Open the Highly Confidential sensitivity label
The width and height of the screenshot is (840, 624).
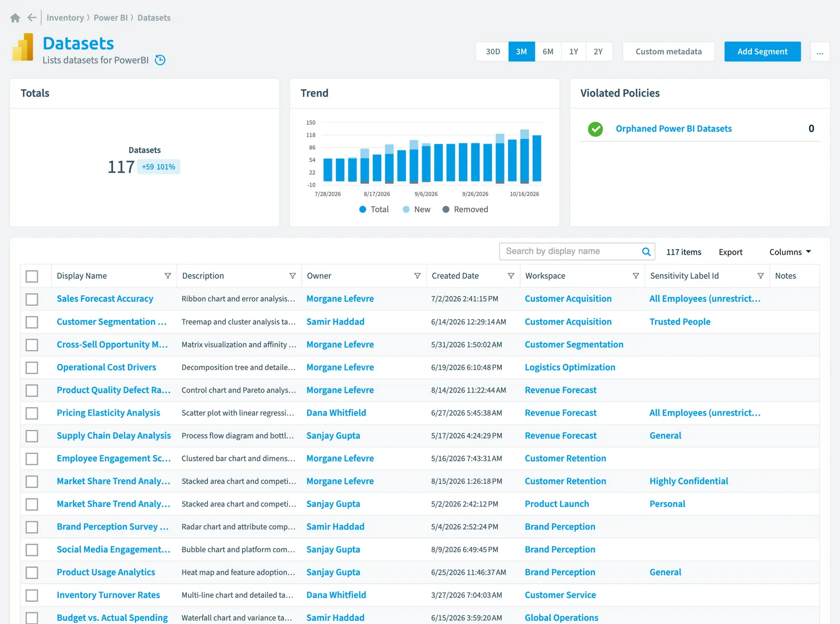click(688, 481)
